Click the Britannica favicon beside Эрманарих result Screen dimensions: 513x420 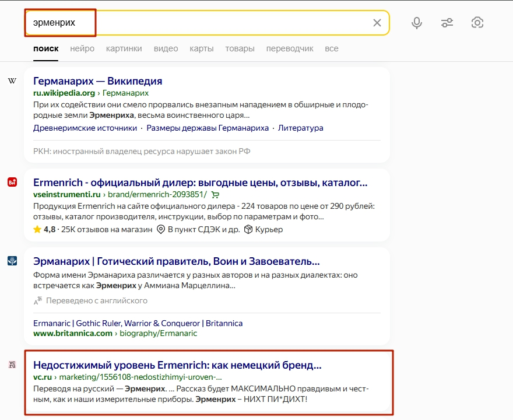(x=12, y=261)
